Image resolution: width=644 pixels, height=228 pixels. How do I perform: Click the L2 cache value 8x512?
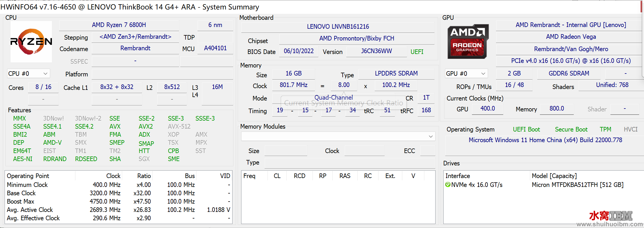(172, 87)
